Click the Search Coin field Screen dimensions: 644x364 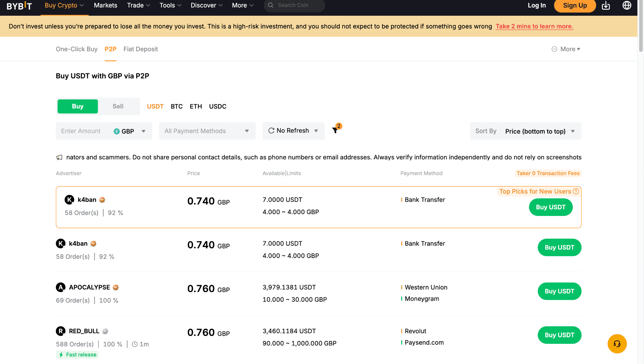coord(294,5)
